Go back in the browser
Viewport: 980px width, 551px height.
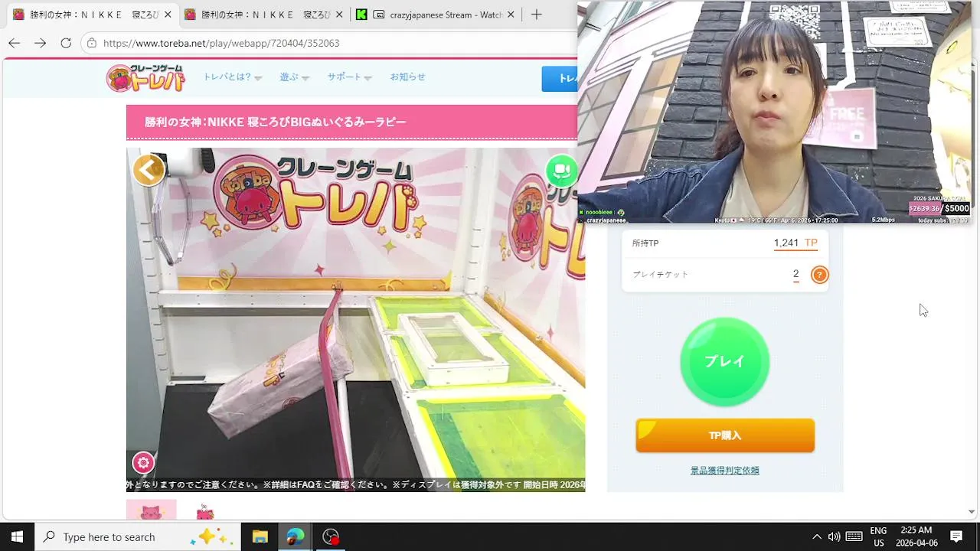pyautogui.click(x=15, y=43)
